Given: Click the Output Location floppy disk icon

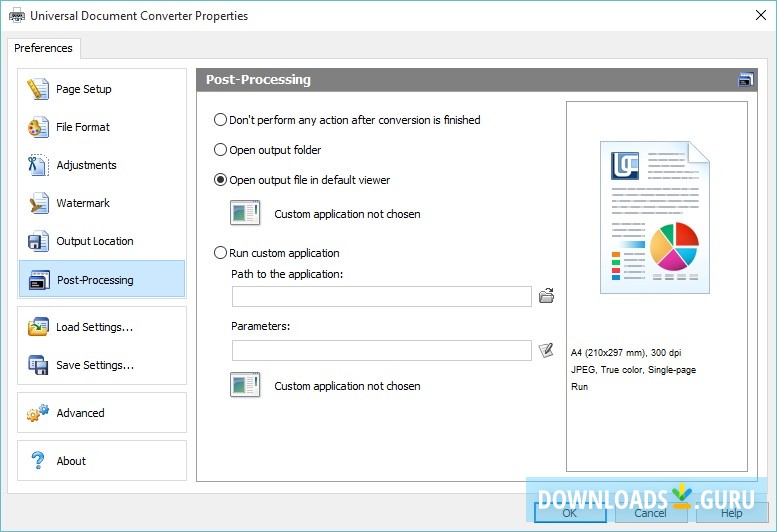Looking at the screenshot, I should coord(38,241).
